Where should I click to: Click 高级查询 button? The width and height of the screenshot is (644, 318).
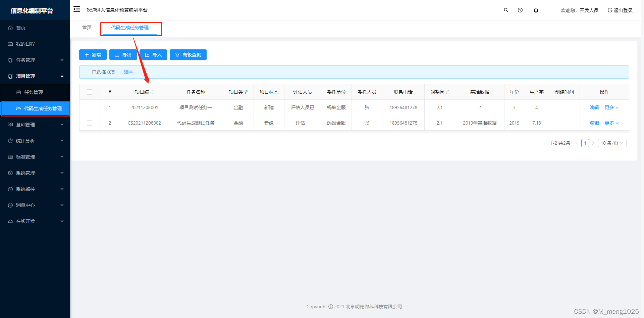coord(188,55)
